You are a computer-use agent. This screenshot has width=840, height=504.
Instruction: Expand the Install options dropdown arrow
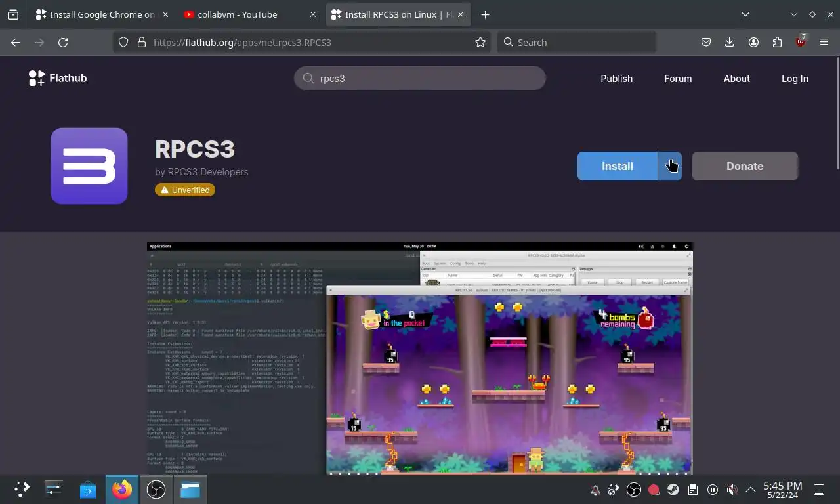click(x=670, y=166)
